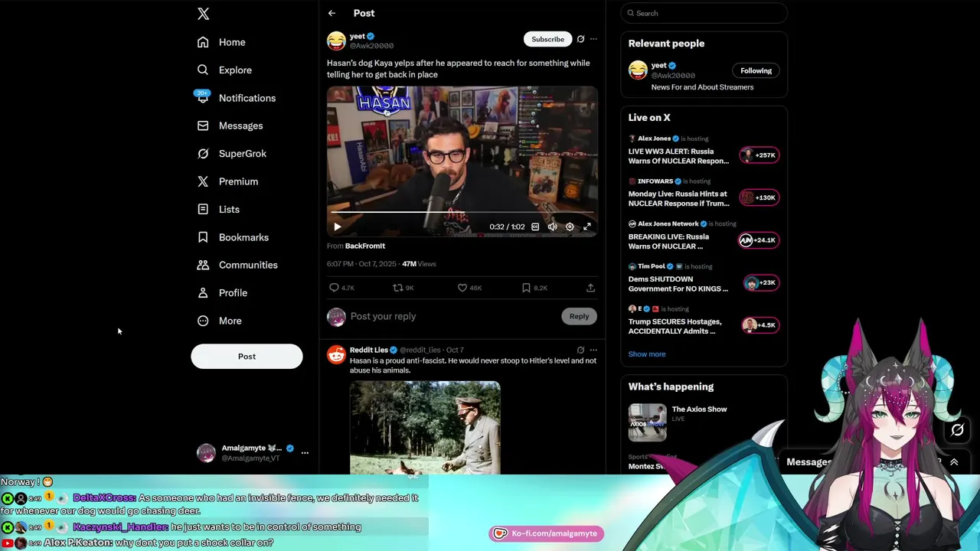Open more options on Reddit Lies reply

click(593, 350)
